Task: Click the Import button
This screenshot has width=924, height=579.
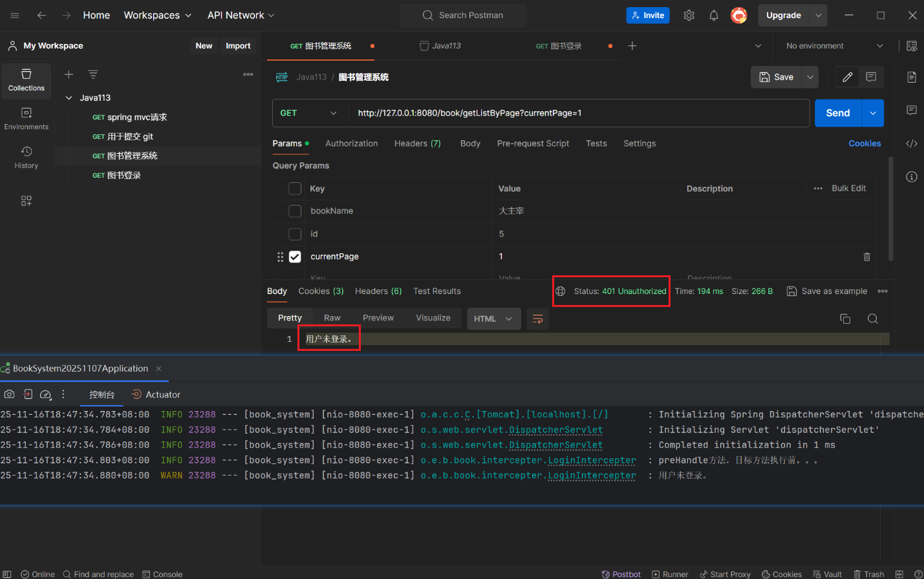Action: coord(238,46)
